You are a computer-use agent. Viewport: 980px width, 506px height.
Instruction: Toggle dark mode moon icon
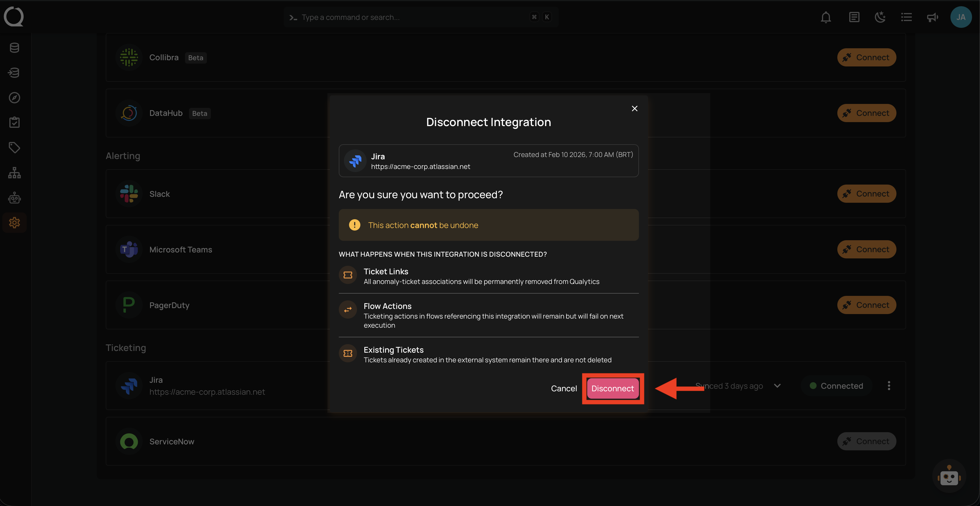tap(880, 17)
